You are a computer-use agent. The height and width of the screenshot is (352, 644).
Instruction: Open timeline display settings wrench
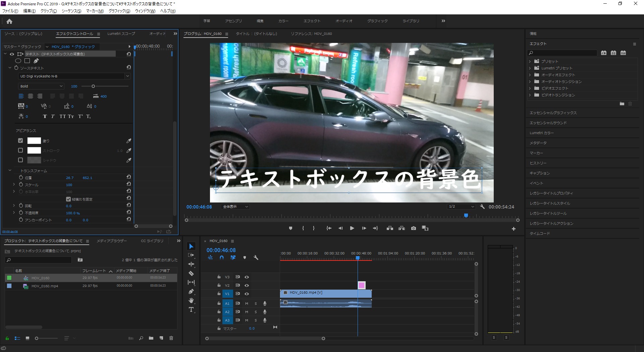[x=256, y=257]
